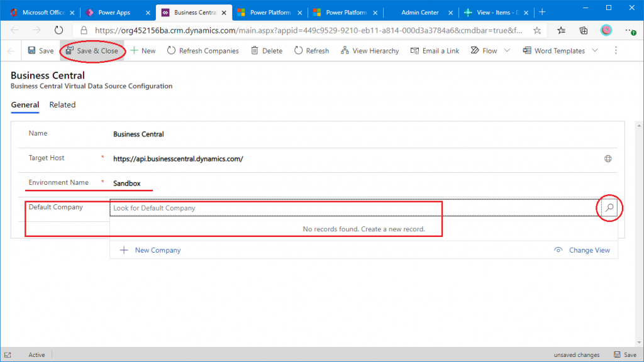
Task: Open the browser settings and more menu
Action: tap(630, 30)
